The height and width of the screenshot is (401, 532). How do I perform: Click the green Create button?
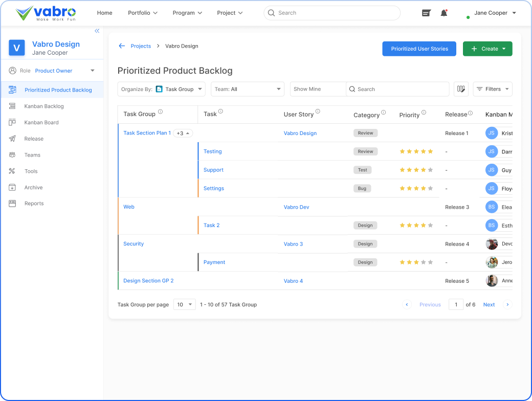tap(487, 49)
